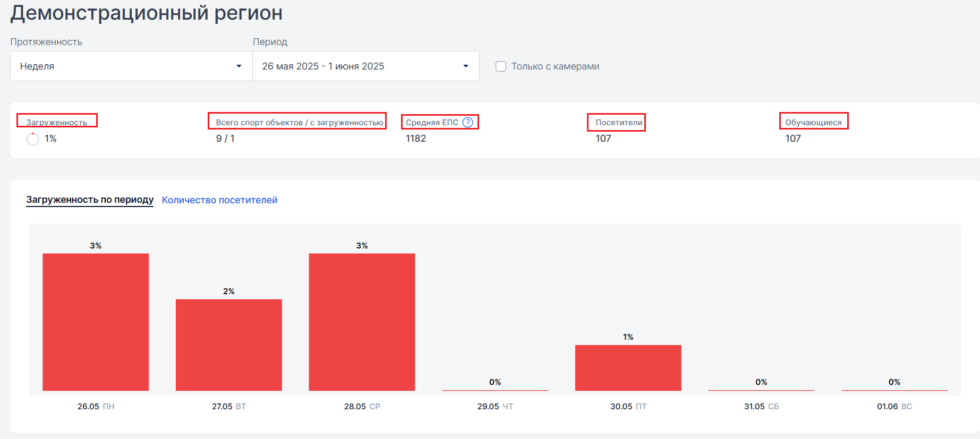
Task: Click the Обучающиеся metric label
Action: point(813,122)
